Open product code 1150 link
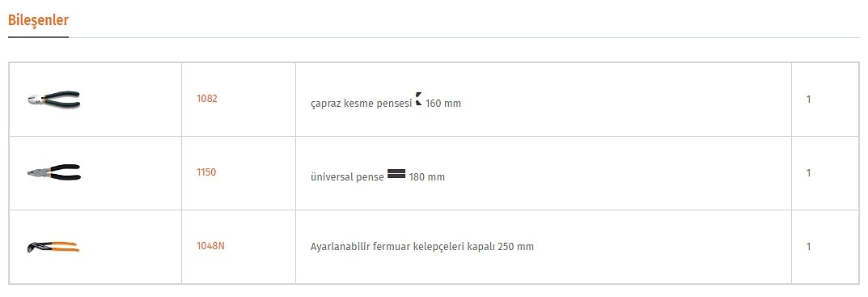The width and height of the screenshot is (868, 297). pyautogui.click(x=206, y=172)
